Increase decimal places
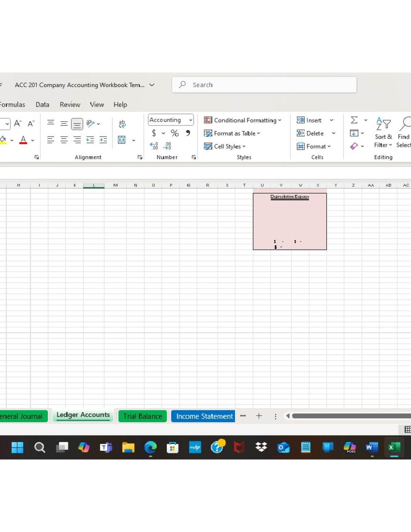411x532 pixels. pyautogui.click(x=154, y=146)
